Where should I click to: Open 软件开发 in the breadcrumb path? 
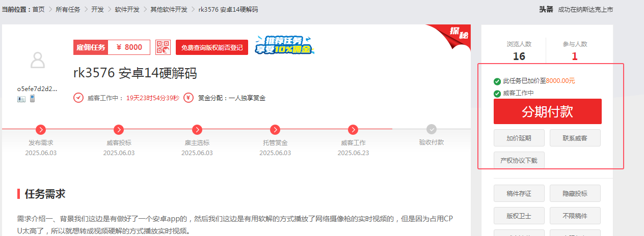pos(127,10)
